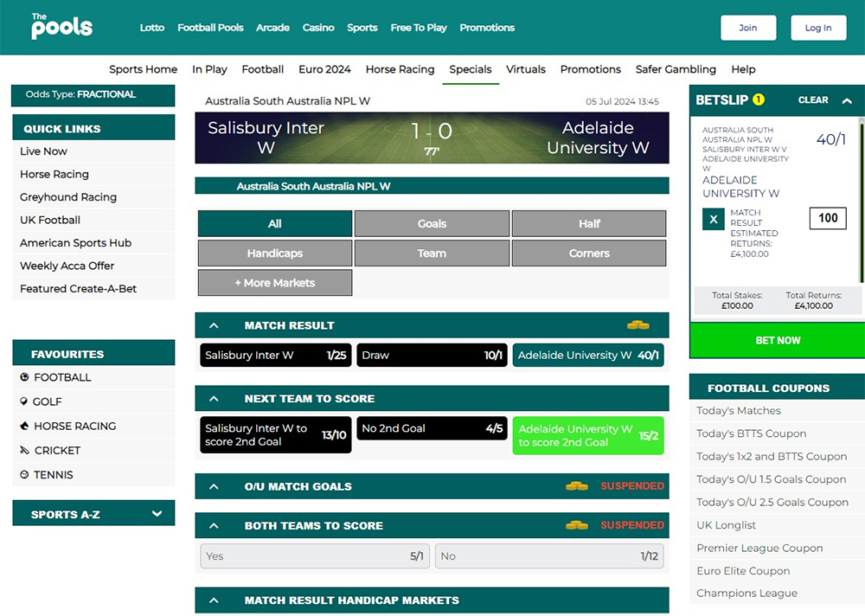Click the cricket icon in Favourites

tap(24, 450)
